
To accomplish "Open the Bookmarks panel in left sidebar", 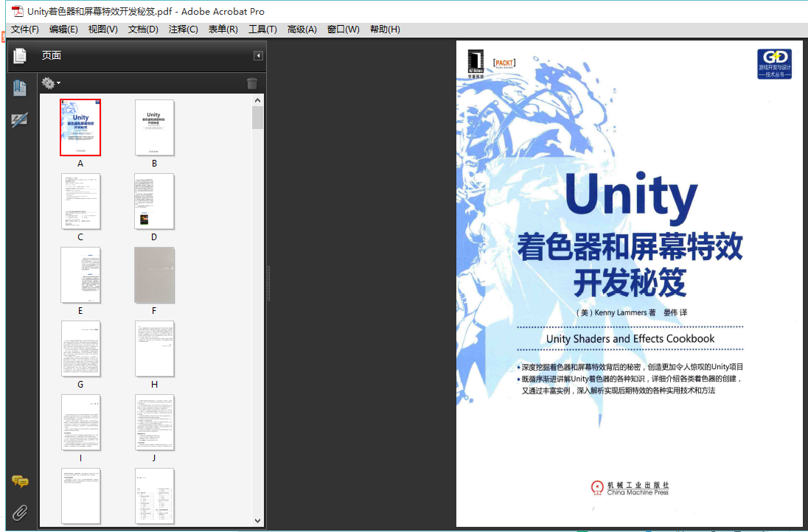I will [20, 88].
